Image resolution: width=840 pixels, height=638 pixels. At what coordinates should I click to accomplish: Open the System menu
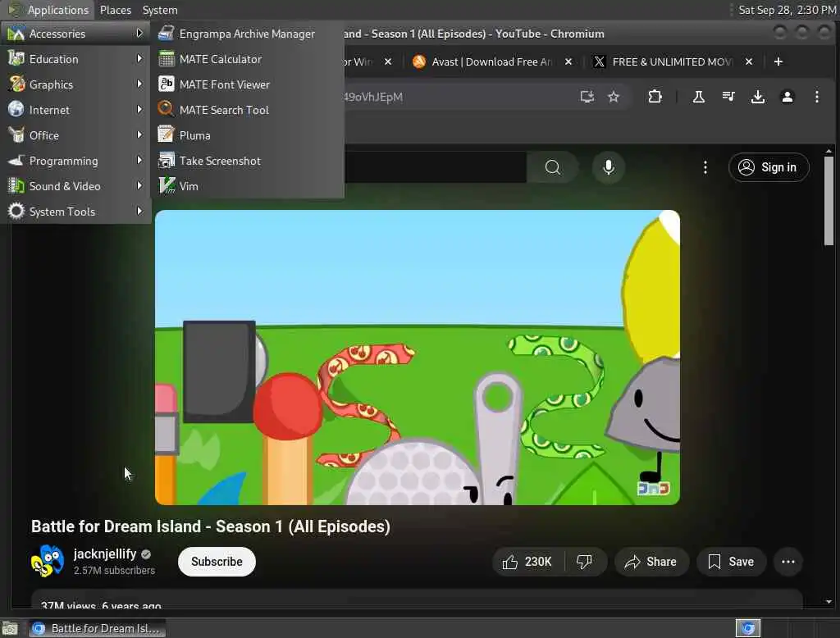coord(160,10)
